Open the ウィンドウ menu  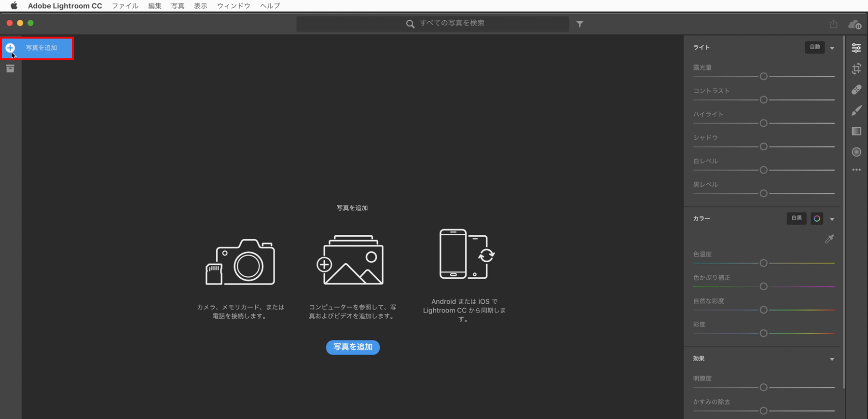[234, 6]
